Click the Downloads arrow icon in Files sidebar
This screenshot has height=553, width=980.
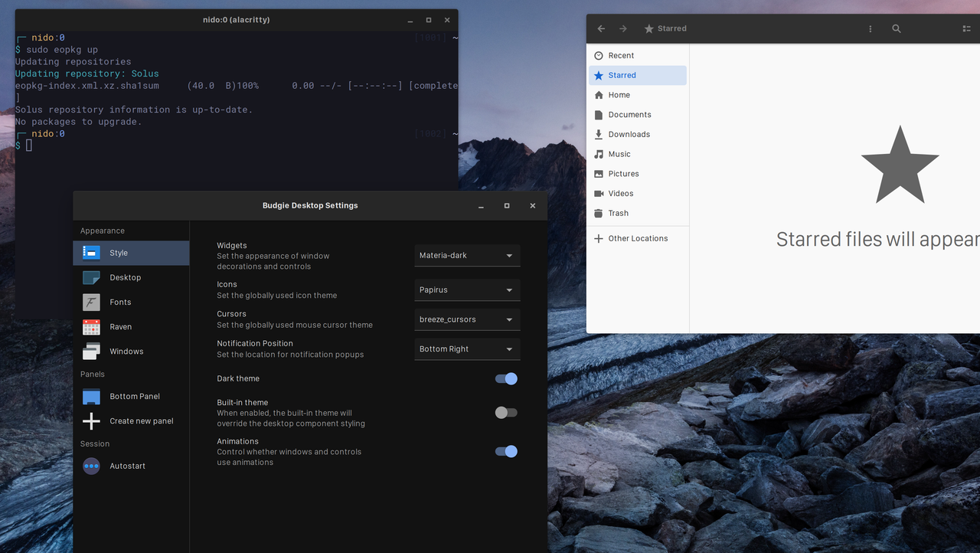click(x=599, y=134)
